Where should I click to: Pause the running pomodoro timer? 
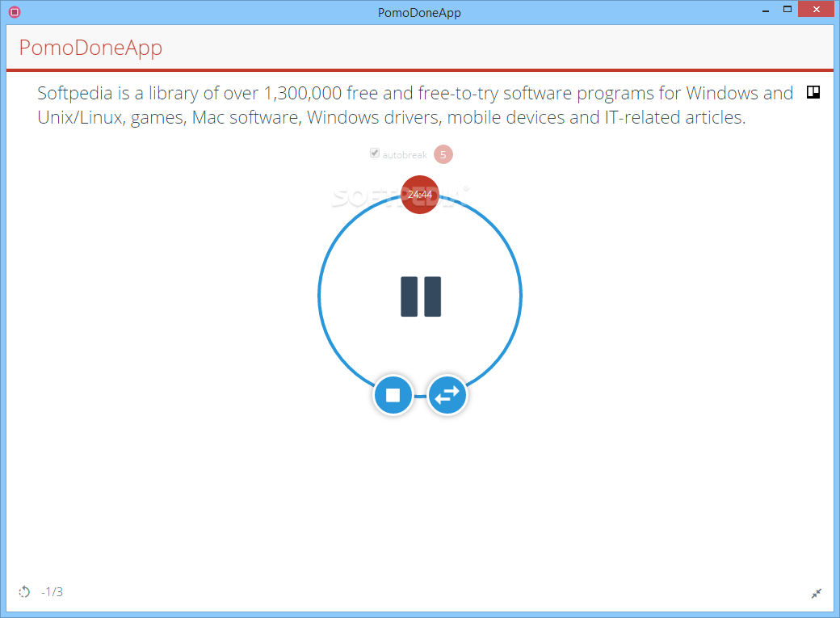421,296
